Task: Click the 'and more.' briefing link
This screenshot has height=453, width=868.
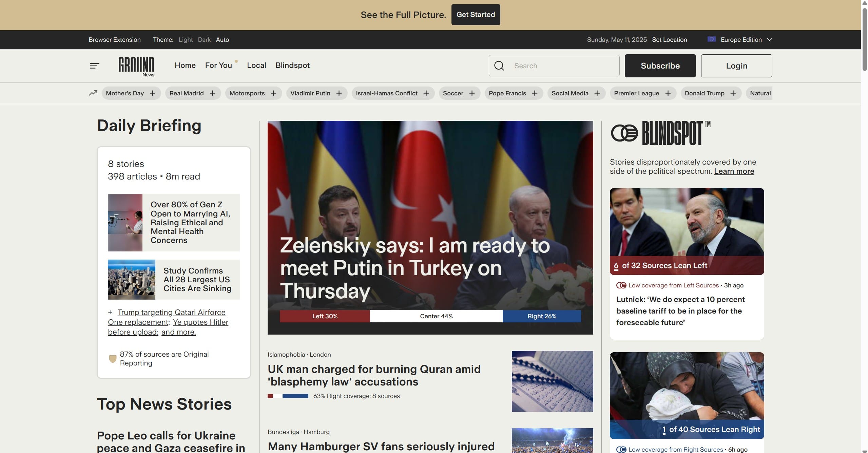Action: click(x=178, y=332)
